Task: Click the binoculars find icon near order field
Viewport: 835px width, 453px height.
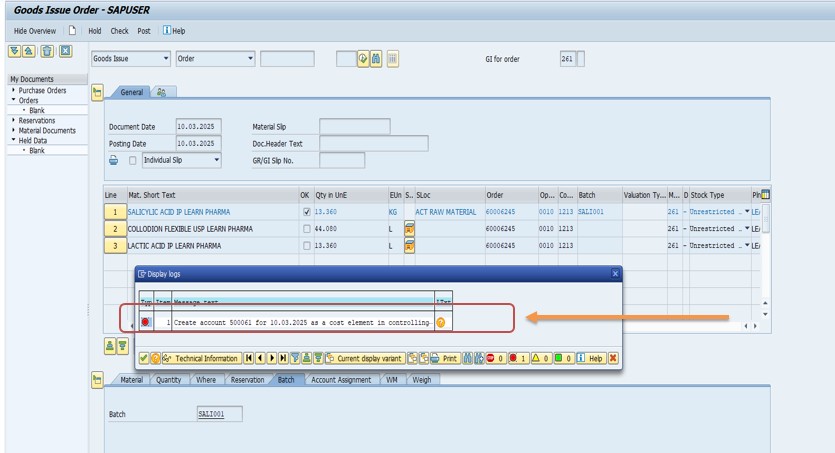Action: tap(376, 59)
